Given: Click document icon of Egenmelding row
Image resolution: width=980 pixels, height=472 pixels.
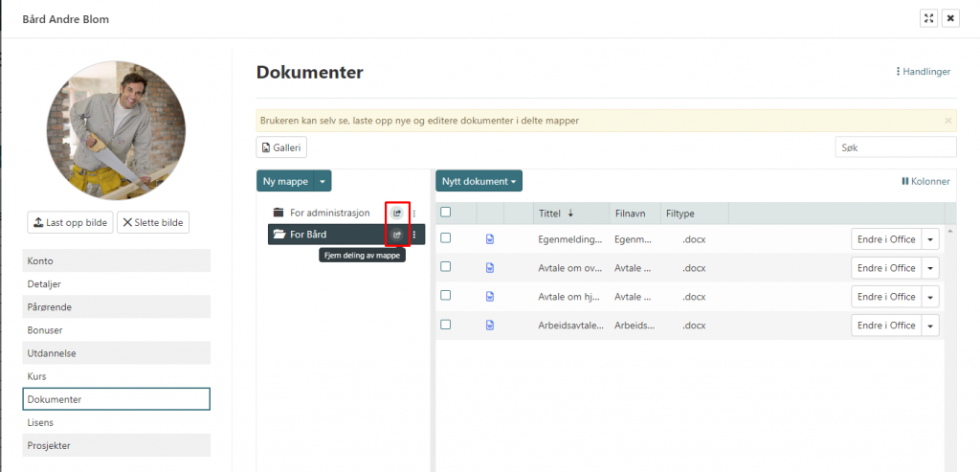Looking at the screenshot, I should click(490, 239).
